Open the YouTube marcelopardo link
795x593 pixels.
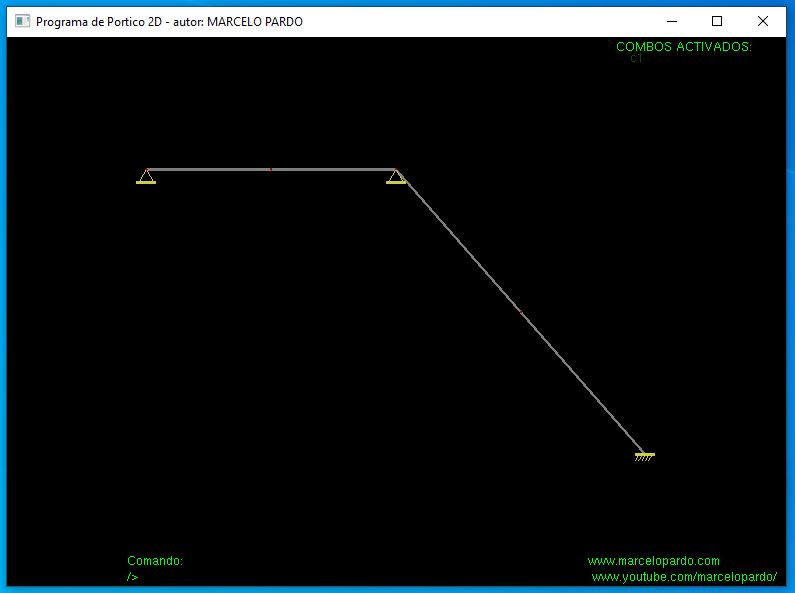pos(684,577)
